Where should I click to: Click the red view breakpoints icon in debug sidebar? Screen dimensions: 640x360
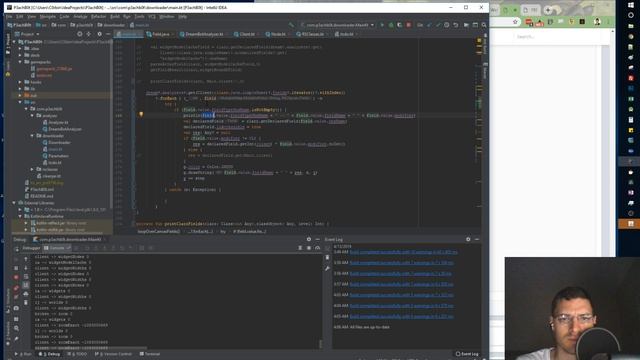click(x=16, y=288)
